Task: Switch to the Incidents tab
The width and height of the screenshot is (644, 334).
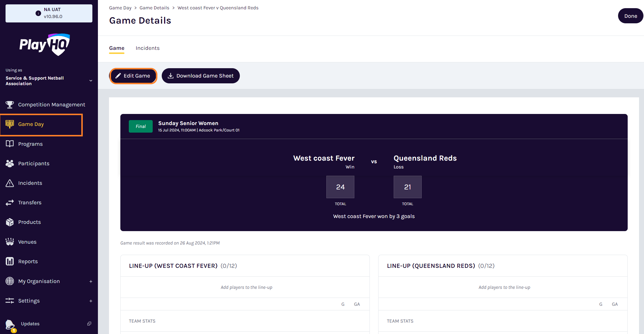Action: click(147, 48)
